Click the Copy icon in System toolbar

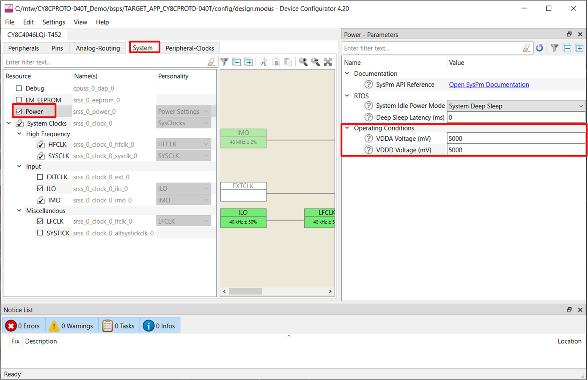click(276, 62)
